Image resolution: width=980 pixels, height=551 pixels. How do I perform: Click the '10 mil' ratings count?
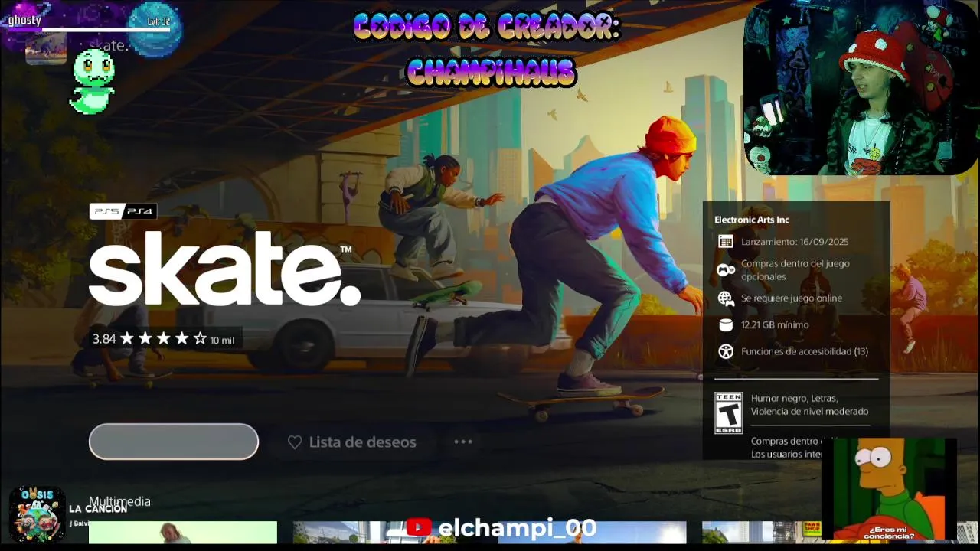(x=222, y=341)
